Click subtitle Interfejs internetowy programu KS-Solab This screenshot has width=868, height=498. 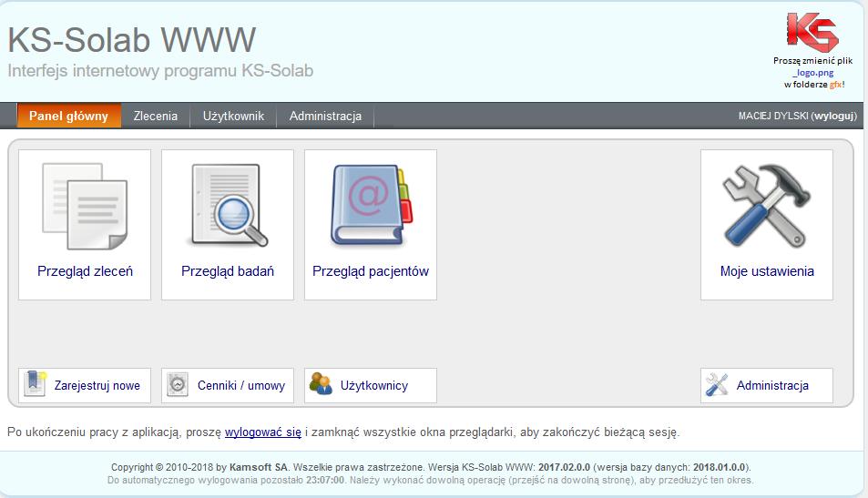tap(160, 71)
